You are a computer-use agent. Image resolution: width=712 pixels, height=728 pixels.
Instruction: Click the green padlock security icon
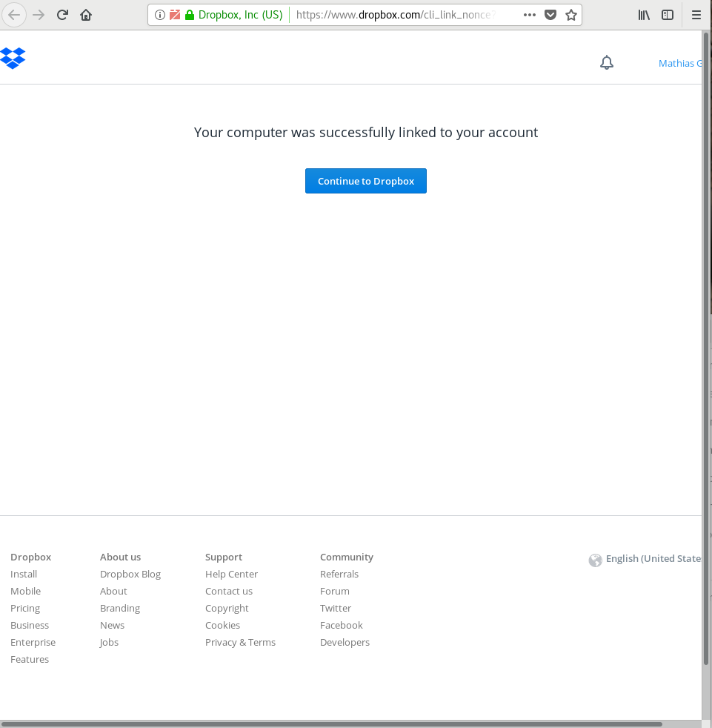pyautogui.click(x=190, y=15)
